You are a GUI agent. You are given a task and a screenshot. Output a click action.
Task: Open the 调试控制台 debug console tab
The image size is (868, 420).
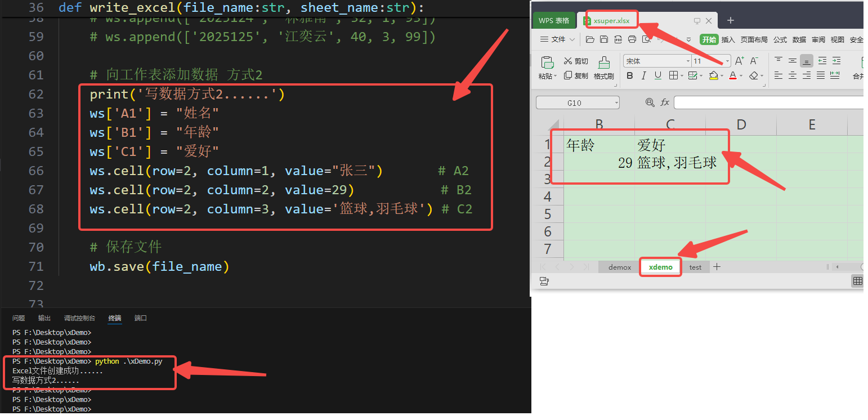coord(79,318)
